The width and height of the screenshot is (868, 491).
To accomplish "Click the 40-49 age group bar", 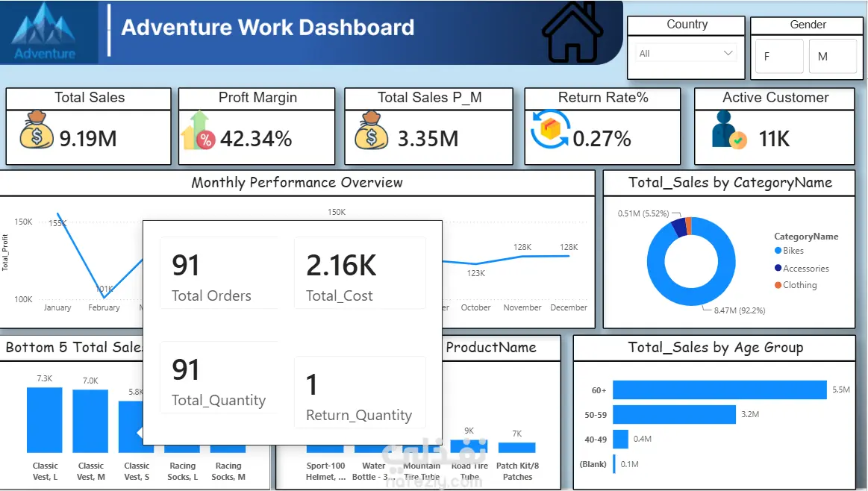I will [620, 439].
